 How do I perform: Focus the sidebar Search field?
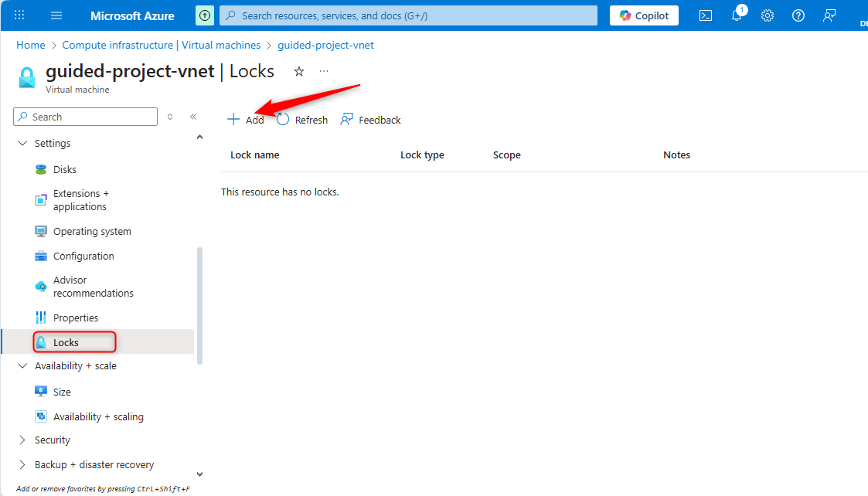(x=85, y=117)
